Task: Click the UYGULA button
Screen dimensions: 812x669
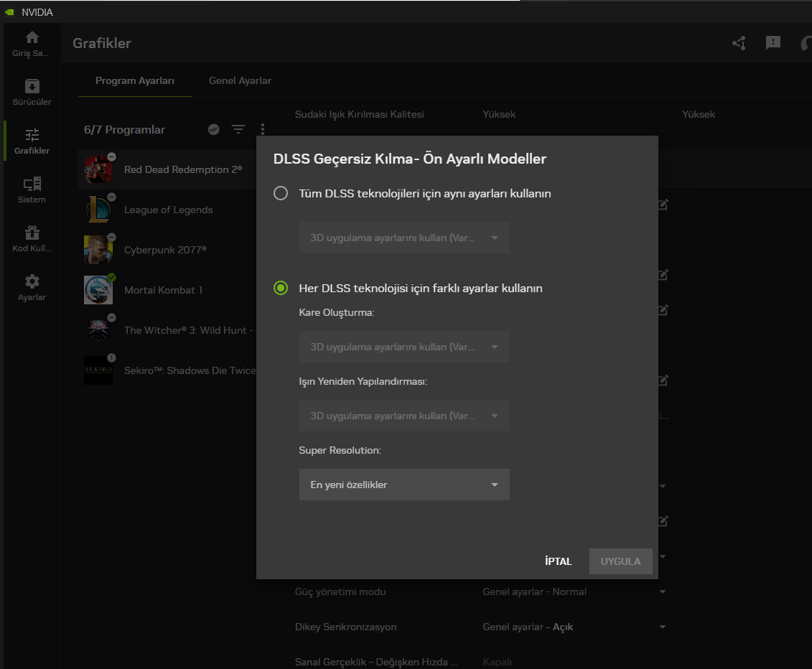Action: pos(620,561)
